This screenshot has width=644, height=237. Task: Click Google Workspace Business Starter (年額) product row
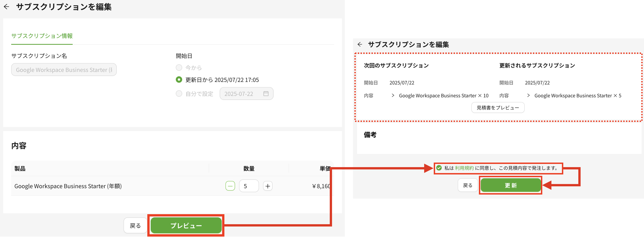(x=172, y=186)
